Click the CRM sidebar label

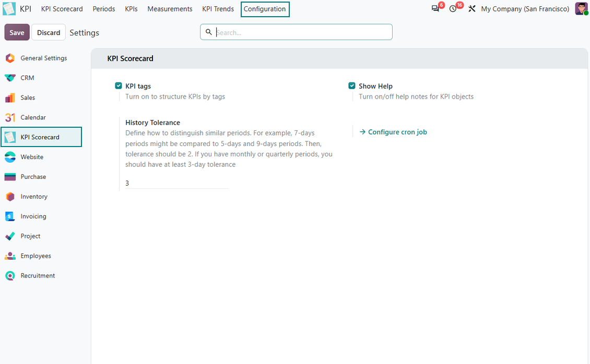coord(27,78)
